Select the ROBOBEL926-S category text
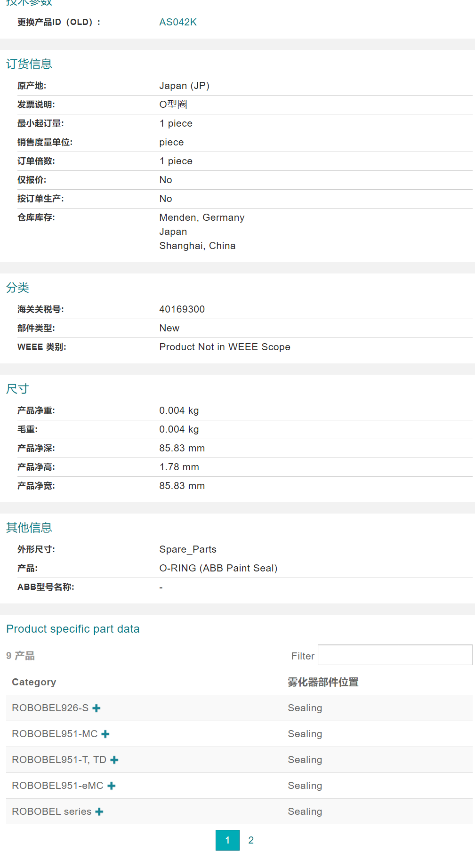 (x=50, y=708)
